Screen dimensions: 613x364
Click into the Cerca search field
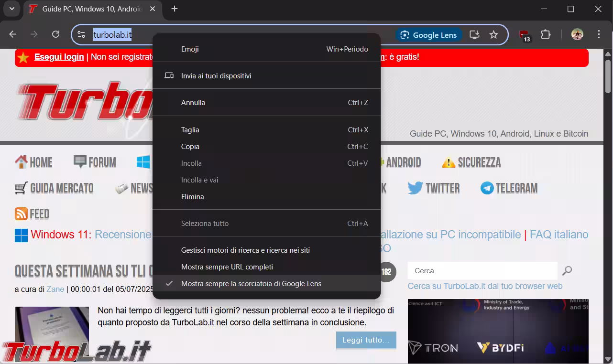[x=482, y=271]
